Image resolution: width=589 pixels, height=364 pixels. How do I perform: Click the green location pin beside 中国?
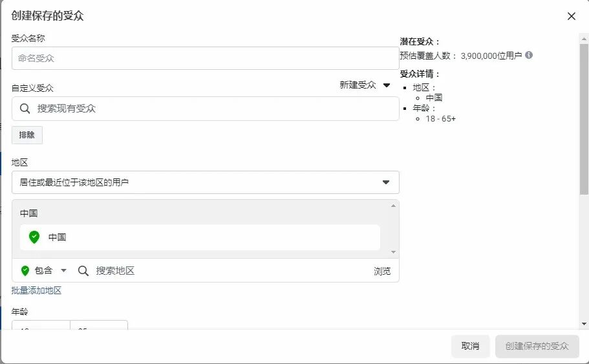[34, 237]
